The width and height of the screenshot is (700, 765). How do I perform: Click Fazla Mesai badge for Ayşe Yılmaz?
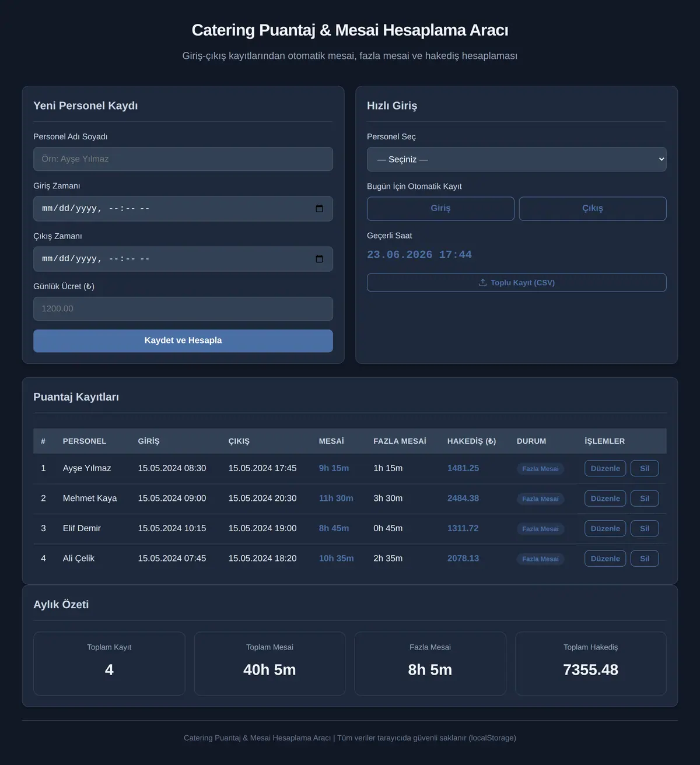point(540,469)
